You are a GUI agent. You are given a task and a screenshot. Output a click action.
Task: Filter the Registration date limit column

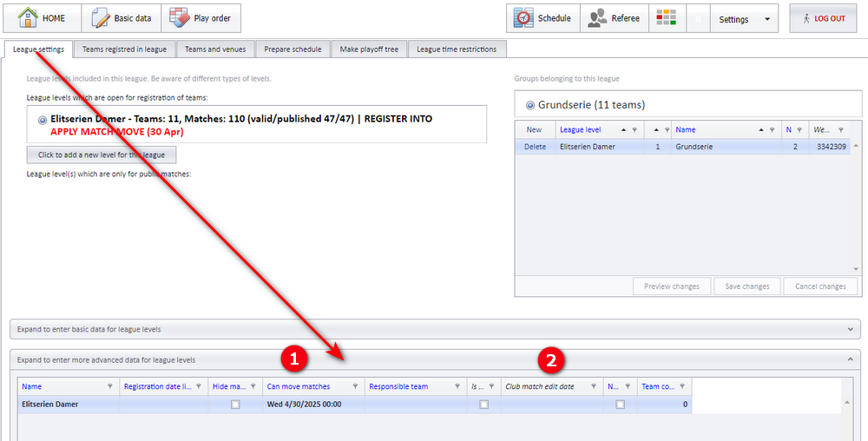[198, 387]
